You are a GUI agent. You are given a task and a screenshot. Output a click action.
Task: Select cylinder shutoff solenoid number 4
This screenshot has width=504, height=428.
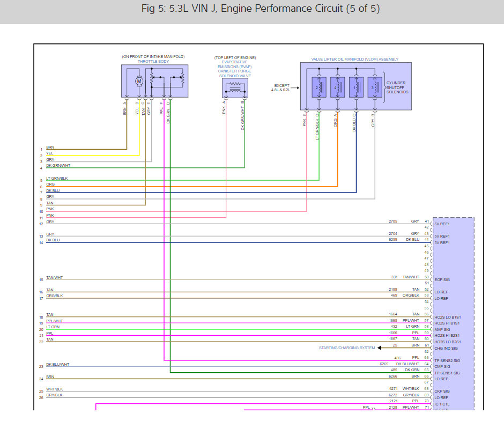pos(337,87)
